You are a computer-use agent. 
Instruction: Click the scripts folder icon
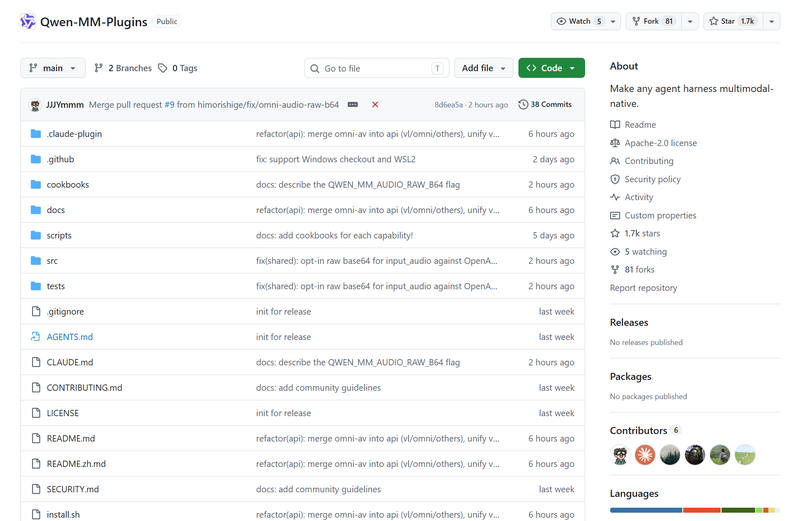(36, 235)
